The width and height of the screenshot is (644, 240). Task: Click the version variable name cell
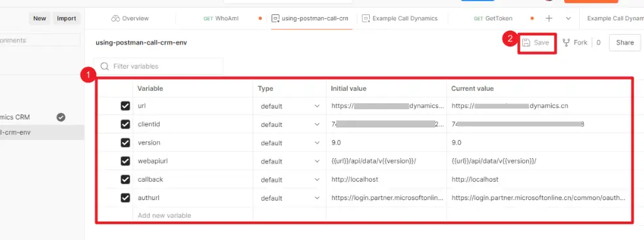coord(192,143)
